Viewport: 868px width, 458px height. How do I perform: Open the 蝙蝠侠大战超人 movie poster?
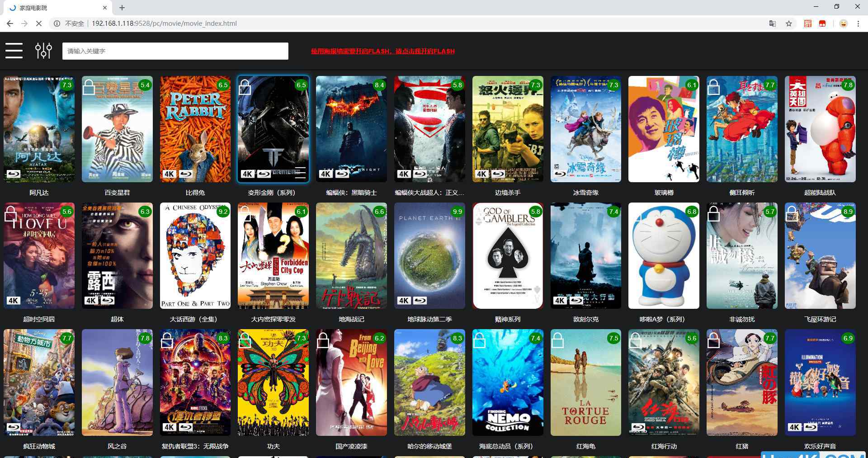point(429,129)
